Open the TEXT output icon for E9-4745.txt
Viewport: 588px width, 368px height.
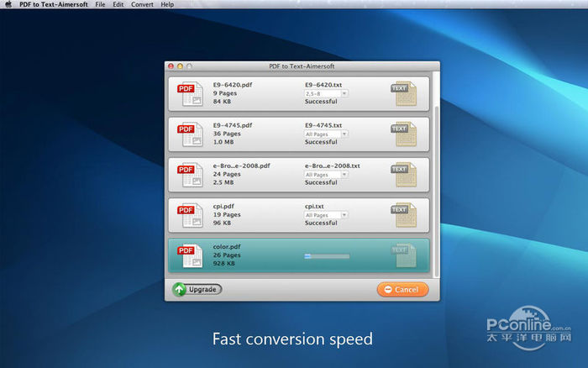[404, 134]
